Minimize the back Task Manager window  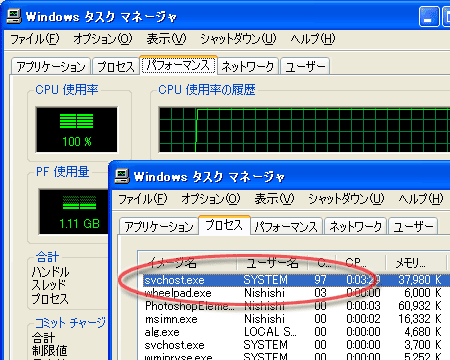(429, 17)
